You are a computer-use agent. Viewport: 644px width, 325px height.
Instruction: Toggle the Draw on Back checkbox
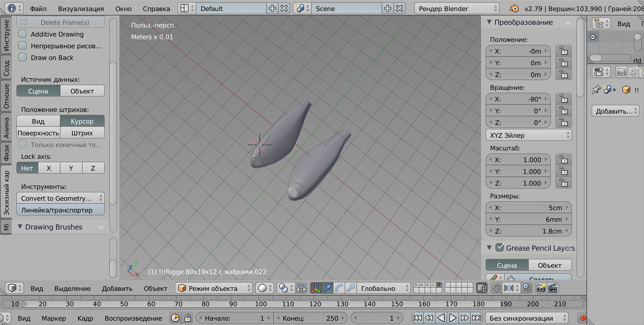tap(22, 58)
